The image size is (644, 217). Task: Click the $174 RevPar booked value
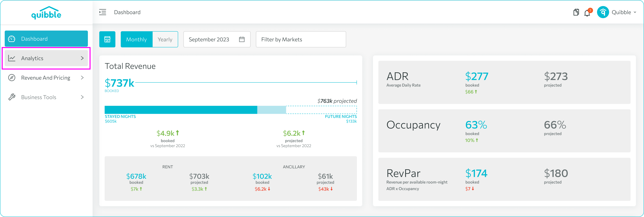(x=476, y=173)
